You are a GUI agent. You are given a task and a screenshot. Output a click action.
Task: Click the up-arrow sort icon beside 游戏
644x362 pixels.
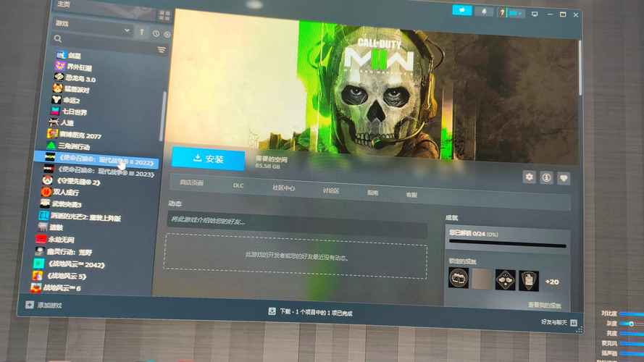click(142, 32)
